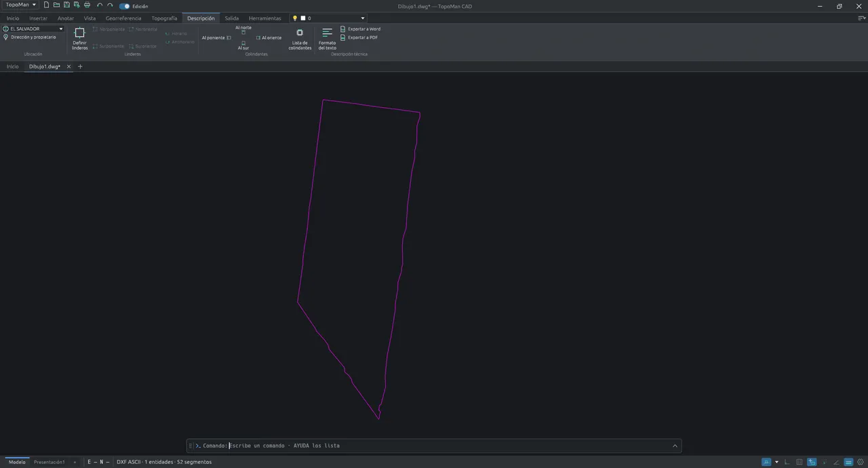Select Al sur colindante
868x468 pixels.
point(243,45)
